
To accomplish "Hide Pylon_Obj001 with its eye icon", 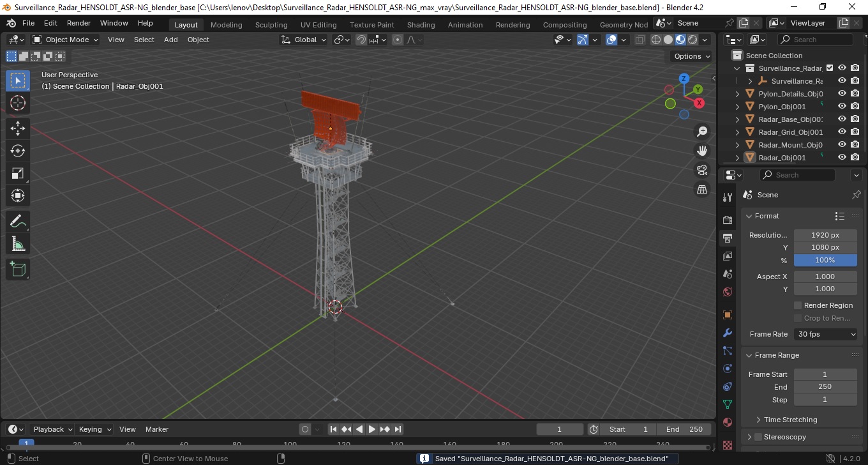I will point(842,106).
